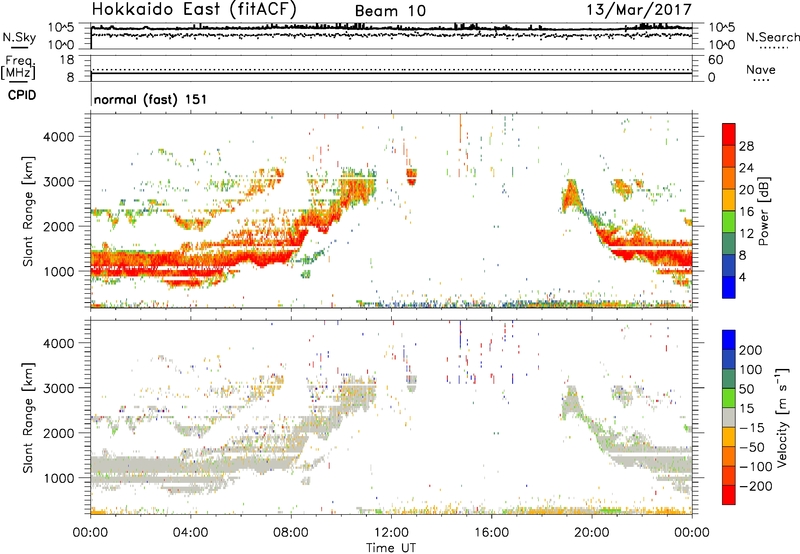Click the 'N.Sky' legend label
This screenshot has height=554, width=800.
[19, 37]
